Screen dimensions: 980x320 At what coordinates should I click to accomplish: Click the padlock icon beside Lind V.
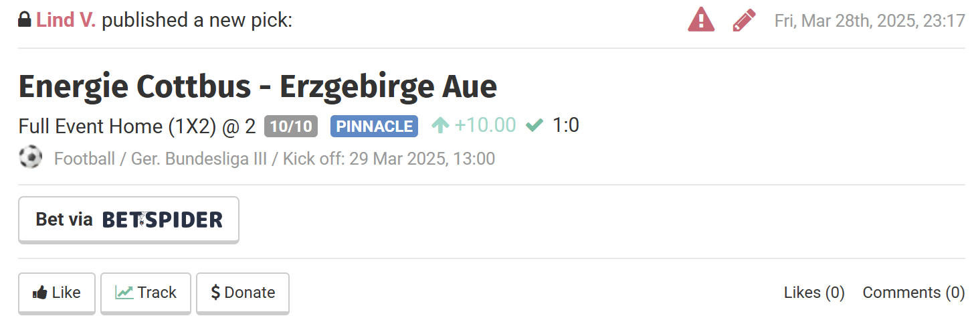click(x=25, y=19)
